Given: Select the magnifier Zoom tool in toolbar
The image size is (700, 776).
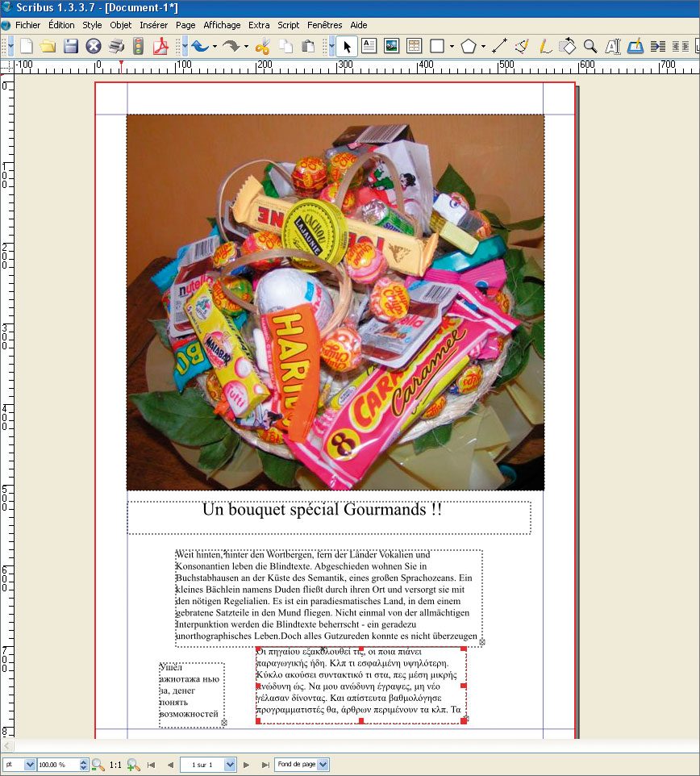Looking at the screenshot, I should click(x=590, y=46).
